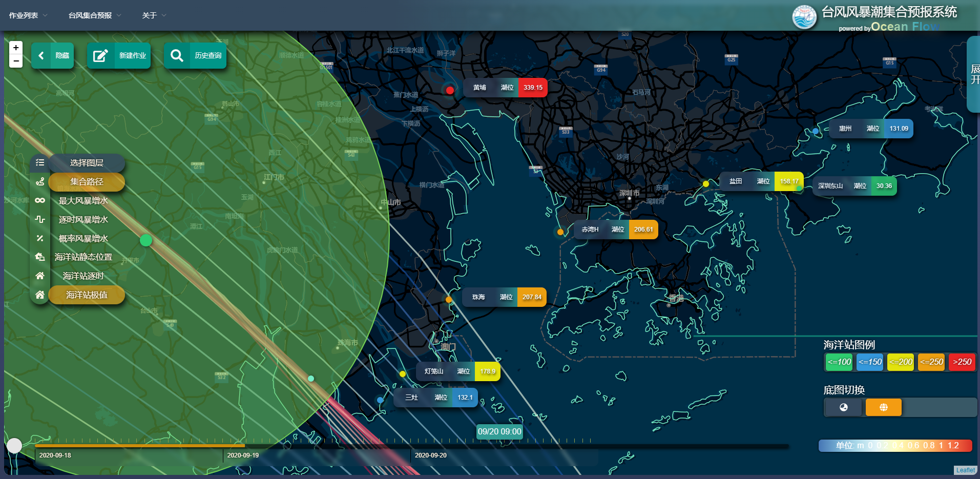Toggle the 海洋站静态位置 layer
This screenshot has height=479, width=980.
coord(83,257)
